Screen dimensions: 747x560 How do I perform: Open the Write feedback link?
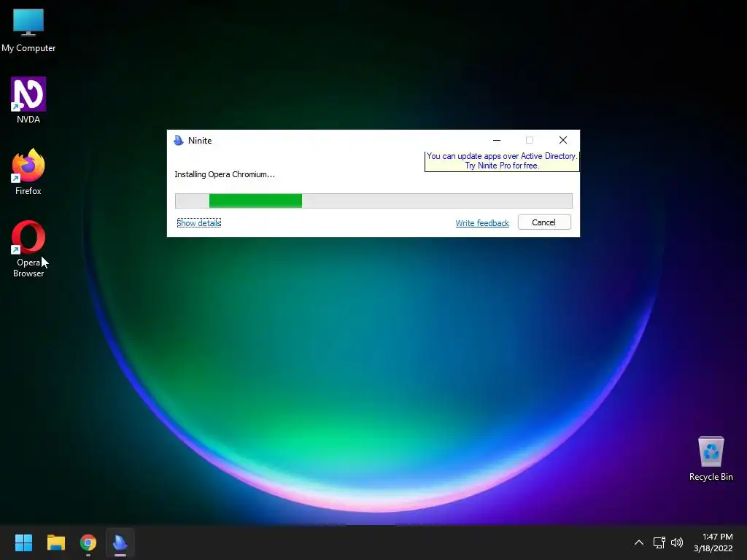482,223
